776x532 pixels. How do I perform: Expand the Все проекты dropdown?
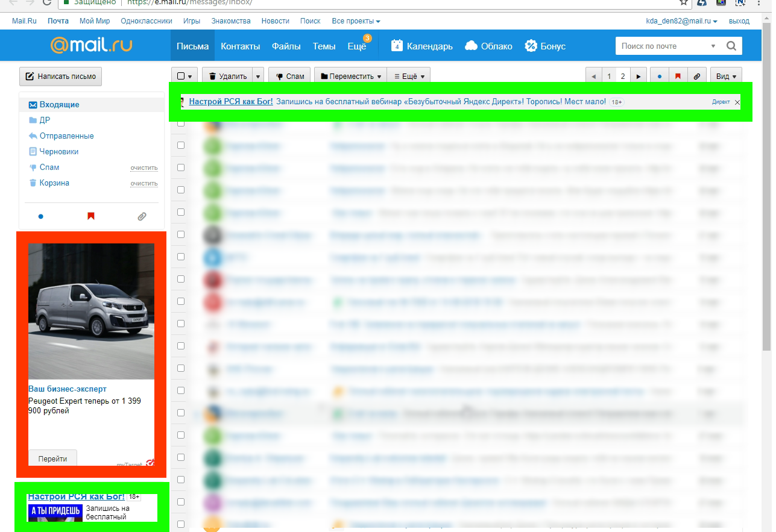[356, 21]
